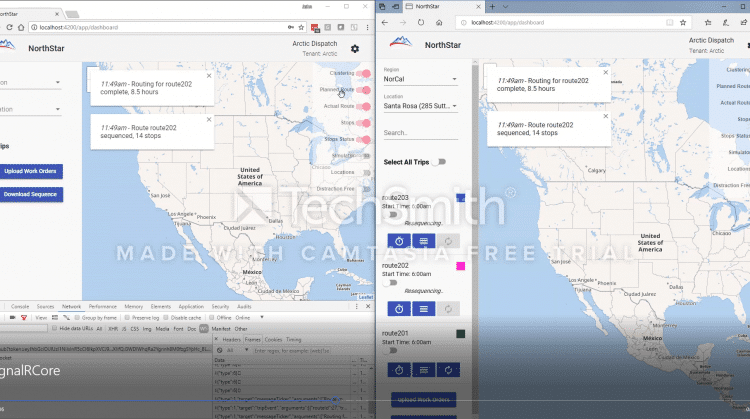Open All frames filter dropdown in DevTools
750x419 pixels.
[237, 351]
